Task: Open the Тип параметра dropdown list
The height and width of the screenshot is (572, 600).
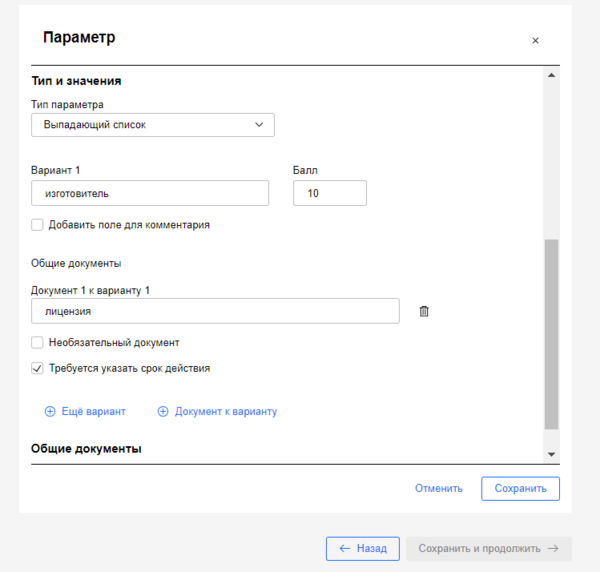Action: click(152, 125)
